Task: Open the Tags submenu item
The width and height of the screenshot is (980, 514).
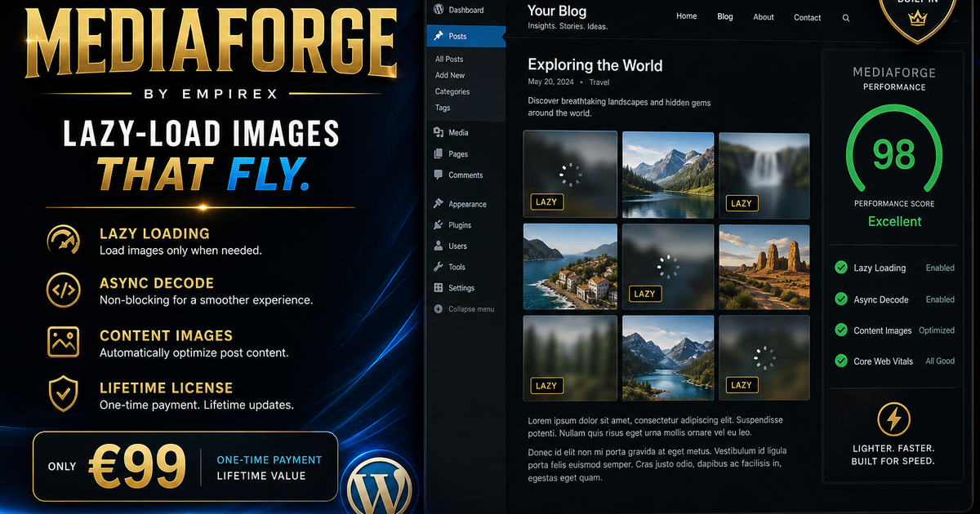Action: [x=443, y=108]
